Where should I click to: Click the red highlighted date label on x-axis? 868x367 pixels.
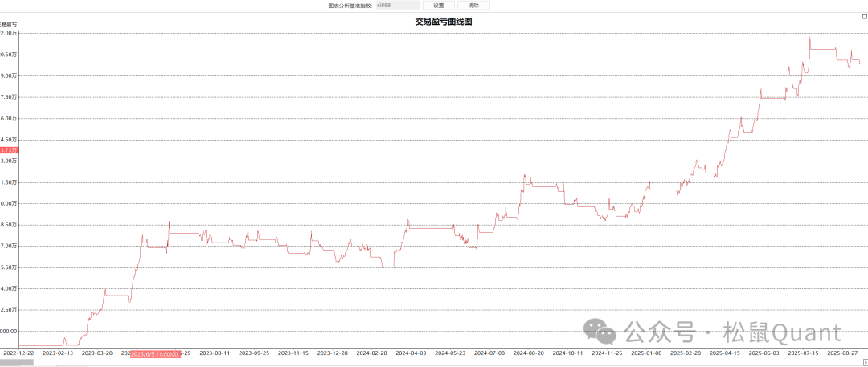[154, 353]
